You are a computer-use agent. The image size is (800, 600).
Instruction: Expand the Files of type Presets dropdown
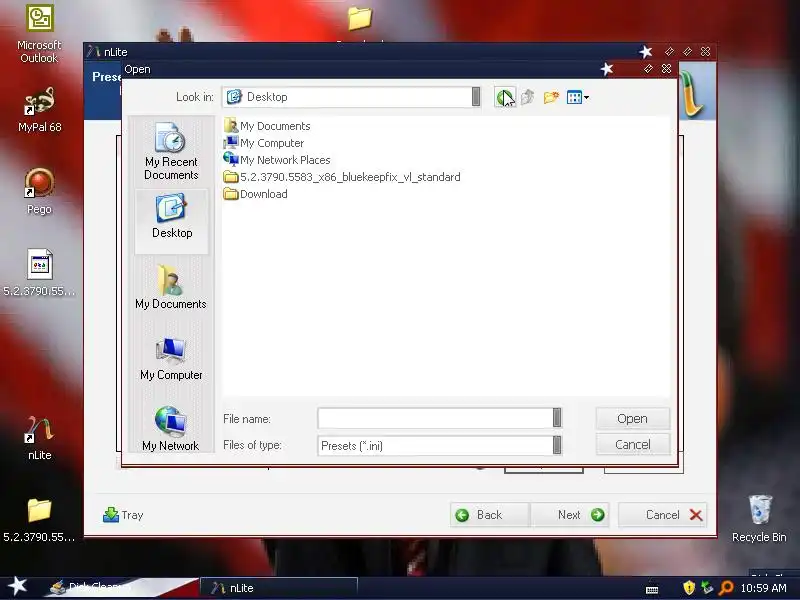point(557,445)
